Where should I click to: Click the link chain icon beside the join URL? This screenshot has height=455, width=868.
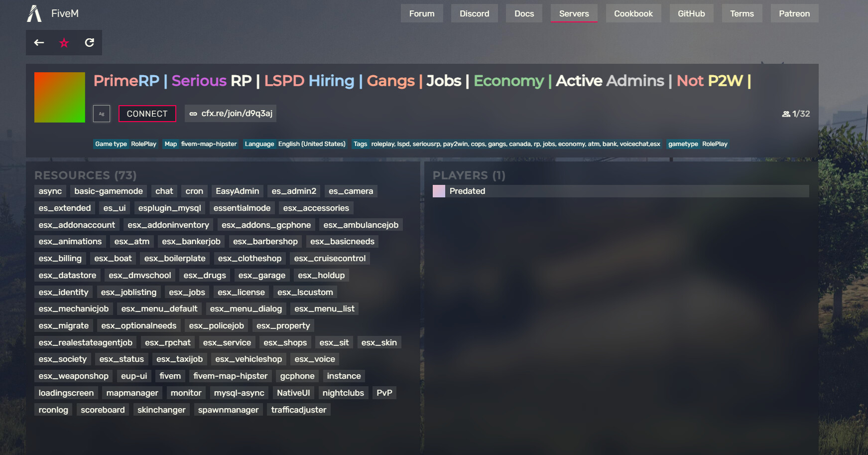click(193, 114)
